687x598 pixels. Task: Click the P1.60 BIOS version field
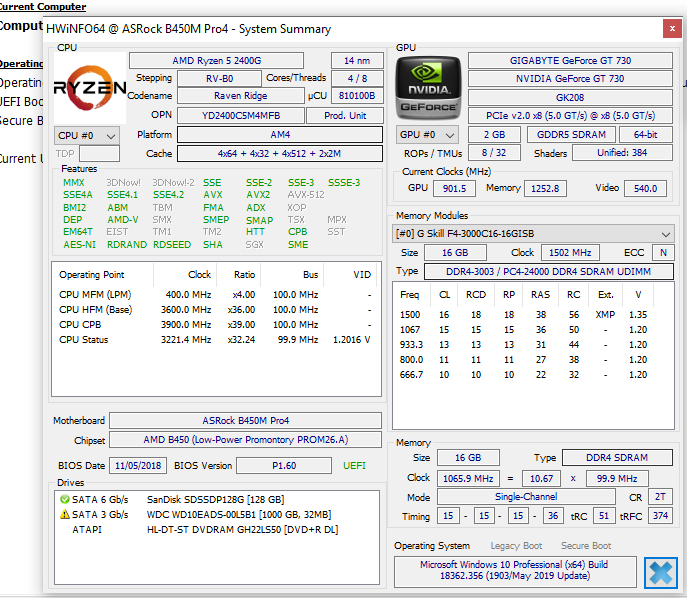tap(284, 465)
